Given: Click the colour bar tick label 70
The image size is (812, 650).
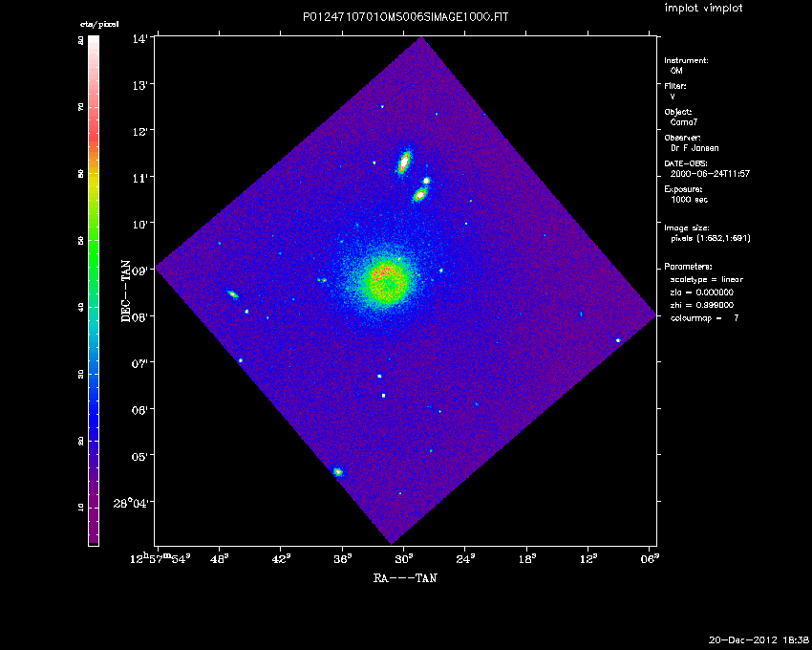Looking at the screenshot, I should pyautogui.click(x=81, y=107).
